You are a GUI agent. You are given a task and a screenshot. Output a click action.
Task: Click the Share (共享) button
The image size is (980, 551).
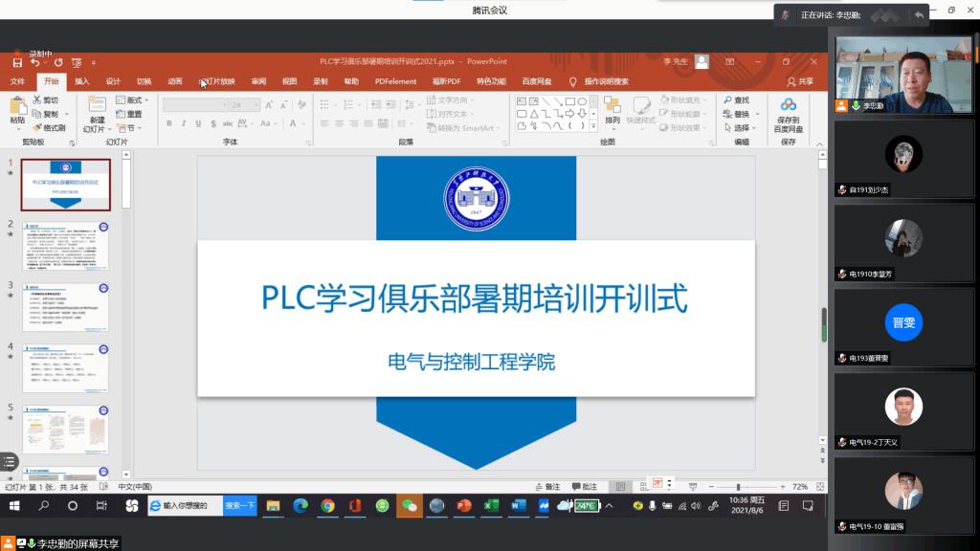click(800, 81)
